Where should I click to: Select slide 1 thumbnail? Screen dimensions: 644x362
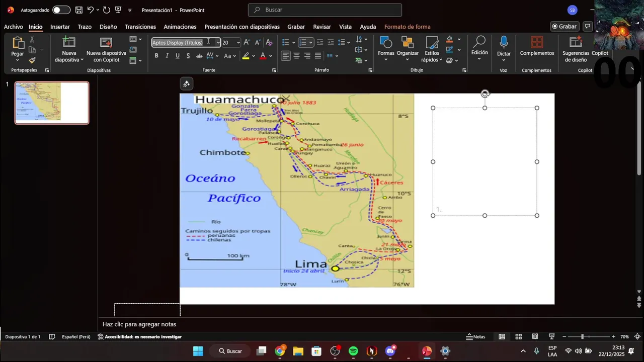coord(52,103)
